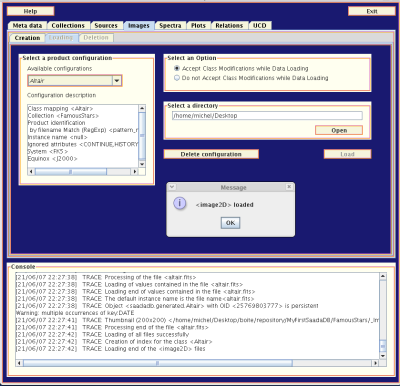Screen dimensions: 400x386
Task: Click 'Warning: multiple occurrences of key DATE' line
Action: (x=75, y=313)
